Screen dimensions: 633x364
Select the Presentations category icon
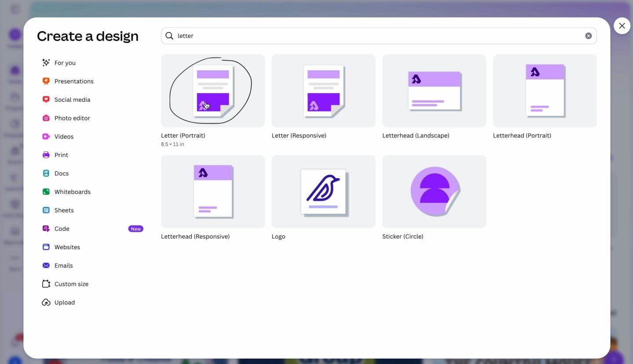46,81
